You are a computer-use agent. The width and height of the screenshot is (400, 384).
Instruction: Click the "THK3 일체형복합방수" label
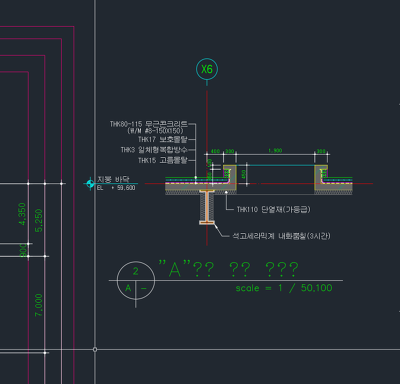point(154,150)
